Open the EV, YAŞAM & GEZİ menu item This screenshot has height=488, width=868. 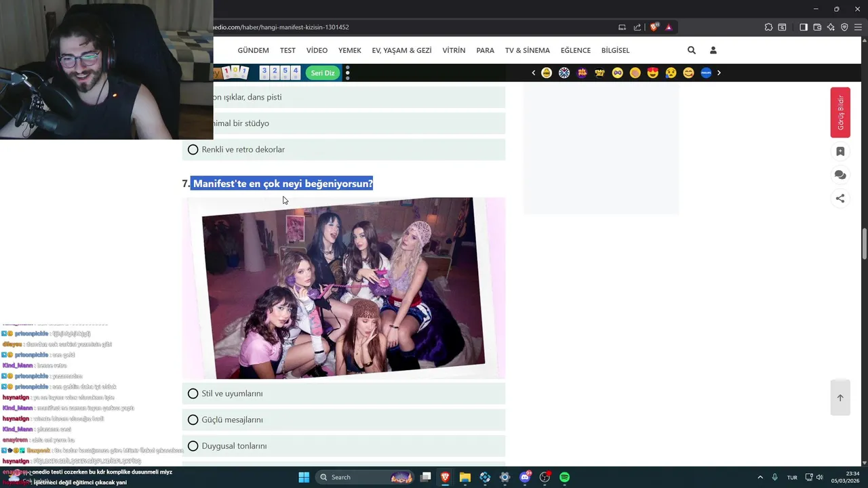coord(401,50)
